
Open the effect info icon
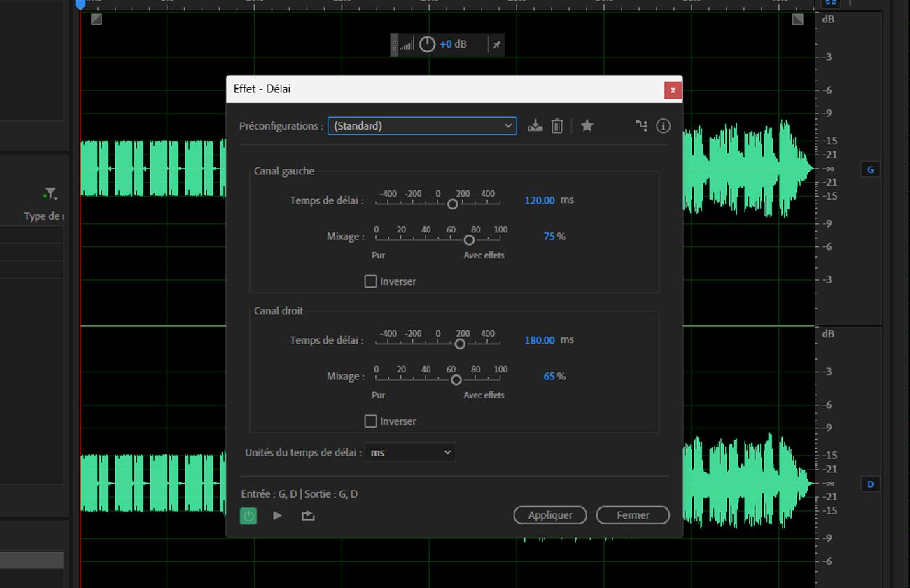(664, 126)
